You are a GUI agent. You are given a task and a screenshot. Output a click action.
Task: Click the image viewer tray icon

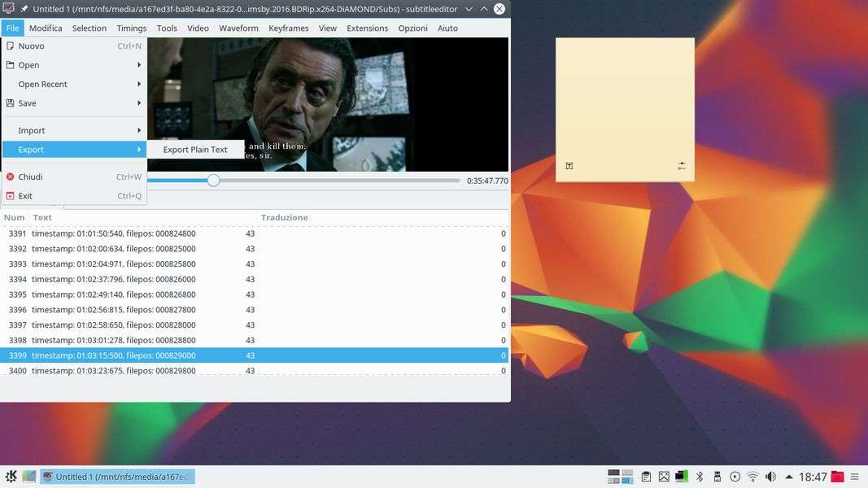(664, 477)
